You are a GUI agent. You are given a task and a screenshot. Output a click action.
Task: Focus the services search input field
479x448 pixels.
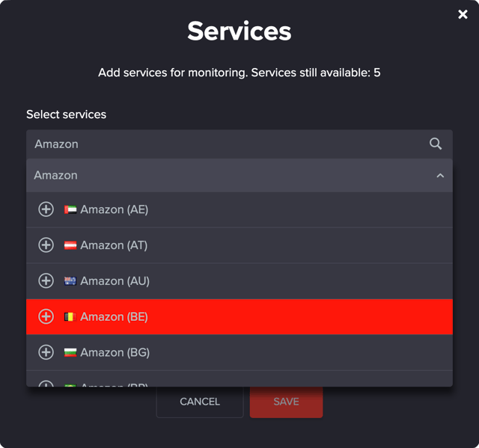click(x=225, y=144)
